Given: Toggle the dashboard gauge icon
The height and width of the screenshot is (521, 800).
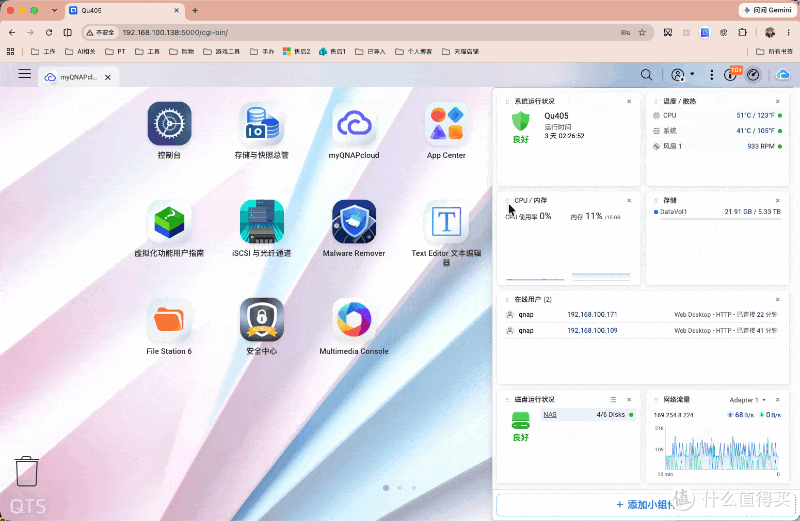Looking at the screenshot, I should coord(753,75).
